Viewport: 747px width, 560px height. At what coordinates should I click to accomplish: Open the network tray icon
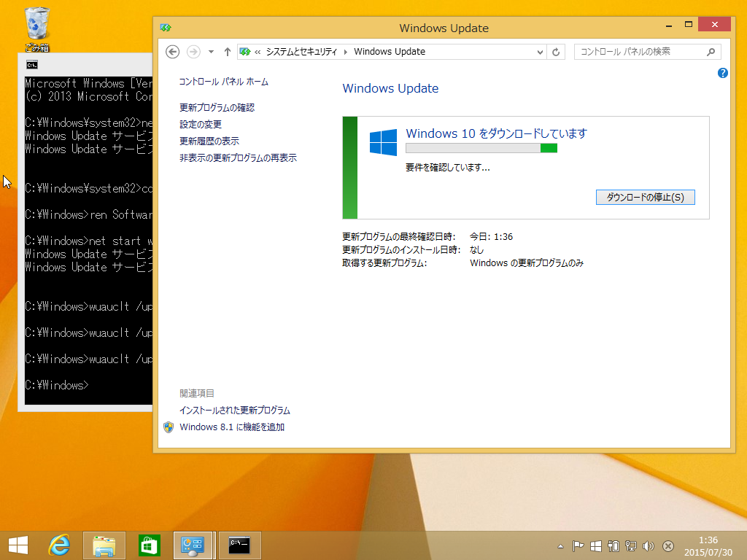(x=631, y=546)
